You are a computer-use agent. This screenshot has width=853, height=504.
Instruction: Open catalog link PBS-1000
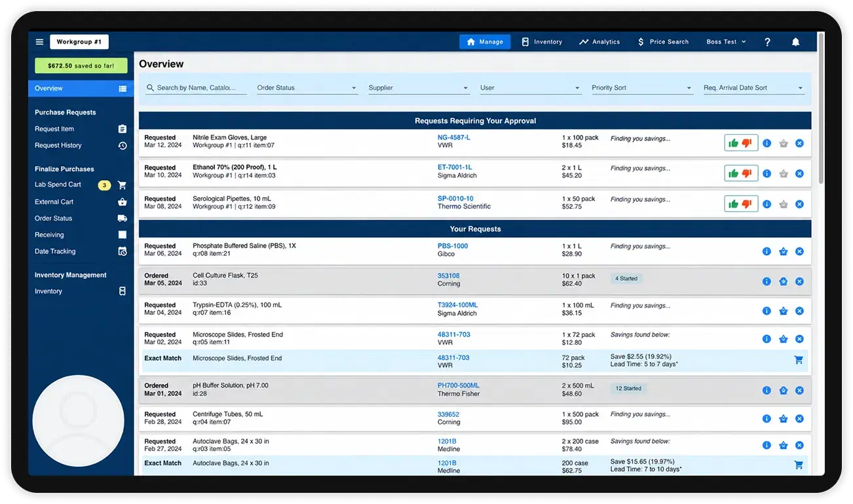pyautogui.click(x=453, y=246)
